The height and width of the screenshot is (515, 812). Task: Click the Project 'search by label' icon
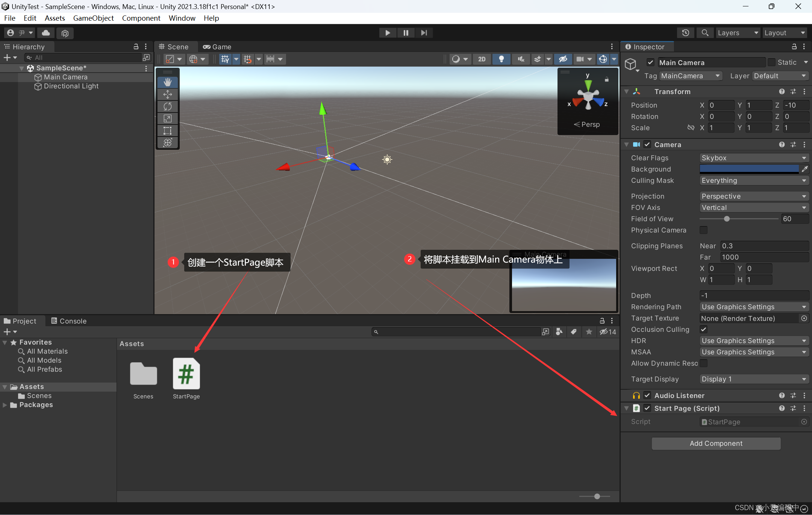coord(574,332)
